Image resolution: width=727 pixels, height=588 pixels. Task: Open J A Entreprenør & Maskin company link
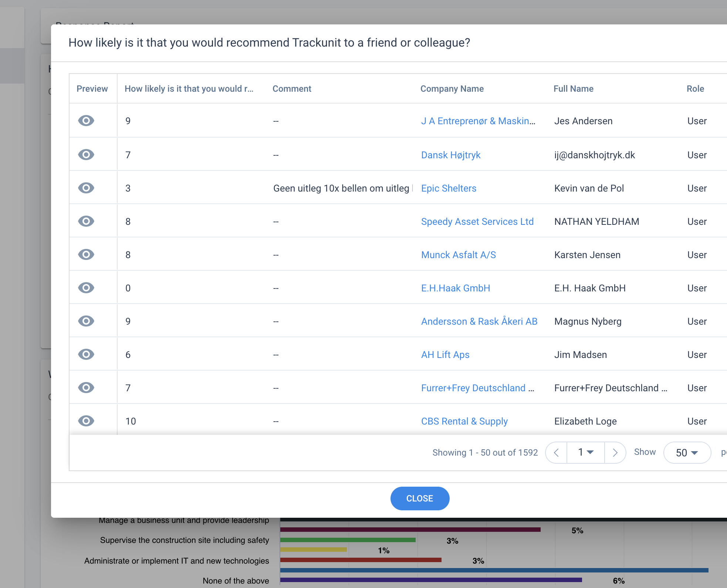click(x=478, y=121)
